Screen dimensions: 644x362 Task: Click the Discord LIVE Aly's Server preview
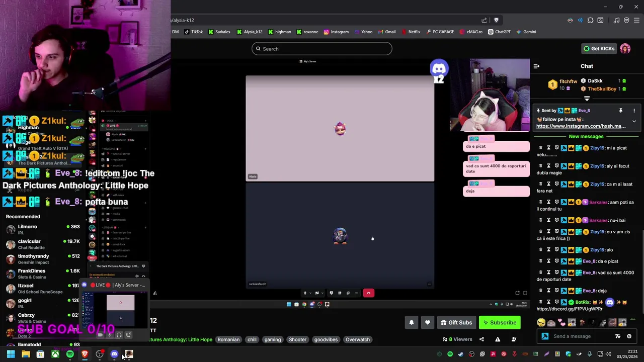point(114,307)
